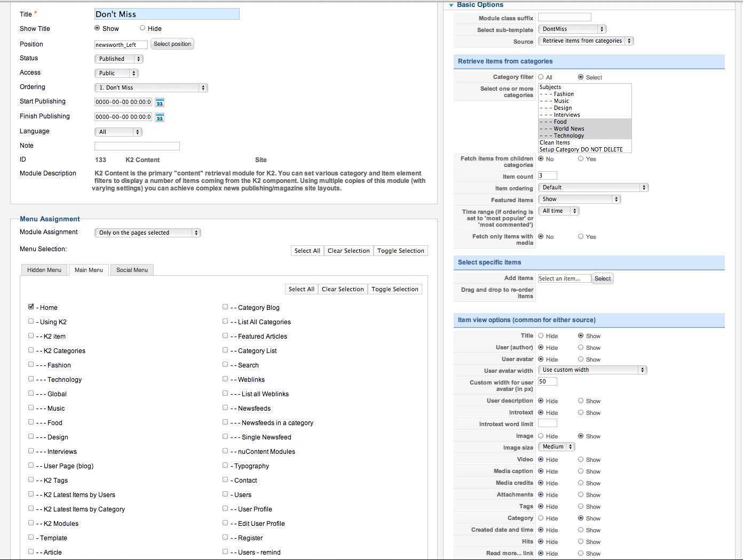Set Introtext option to Show

pos(581,413)
